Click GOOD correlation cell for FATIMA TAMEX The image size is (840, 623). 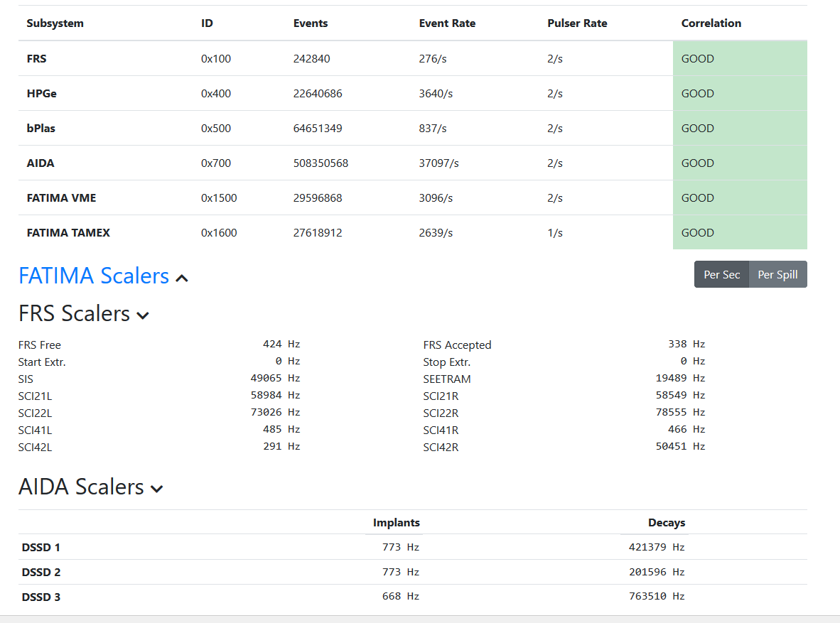[x=740, y=232]
